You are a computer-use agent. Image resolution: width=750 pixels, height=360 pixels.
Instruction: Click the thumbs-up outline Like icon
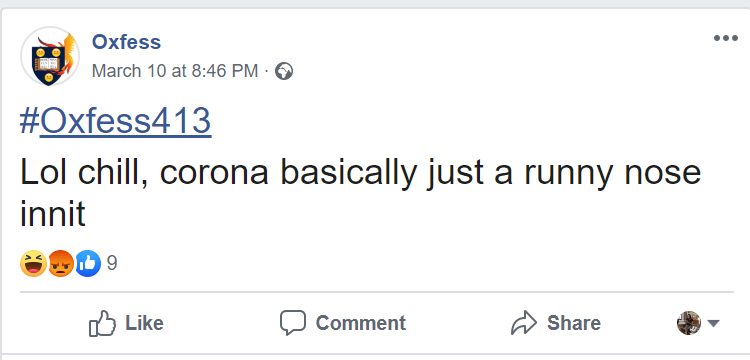point(102,323)
